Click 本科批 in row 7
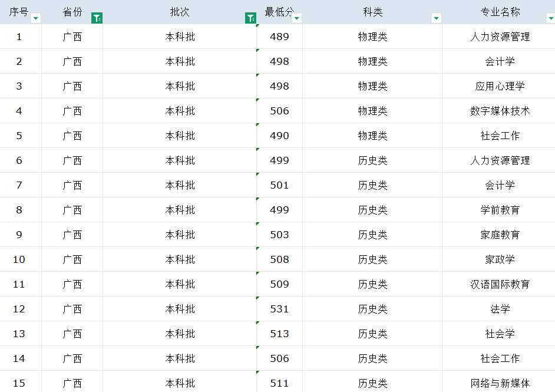Viewport: 555px width, 392px height. (180, 185)
